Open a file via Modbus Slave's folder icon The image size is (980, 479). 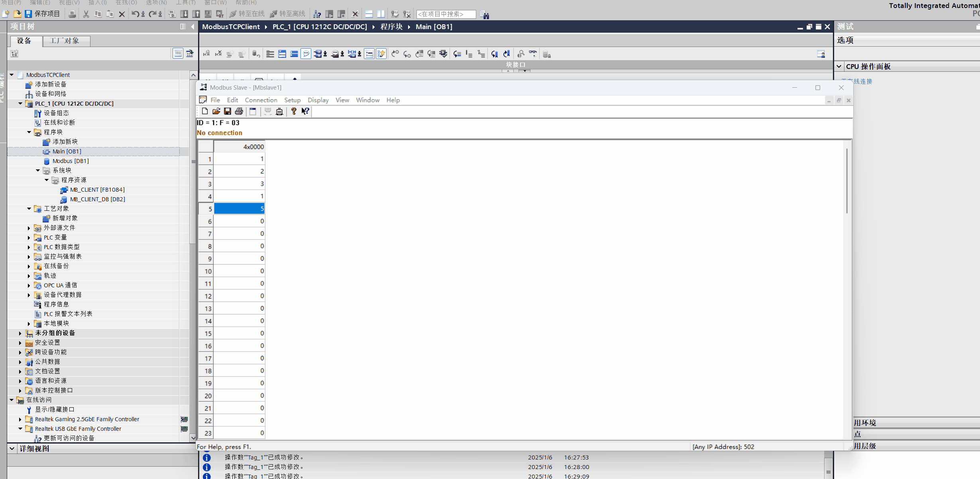click(x=216, y=111)
